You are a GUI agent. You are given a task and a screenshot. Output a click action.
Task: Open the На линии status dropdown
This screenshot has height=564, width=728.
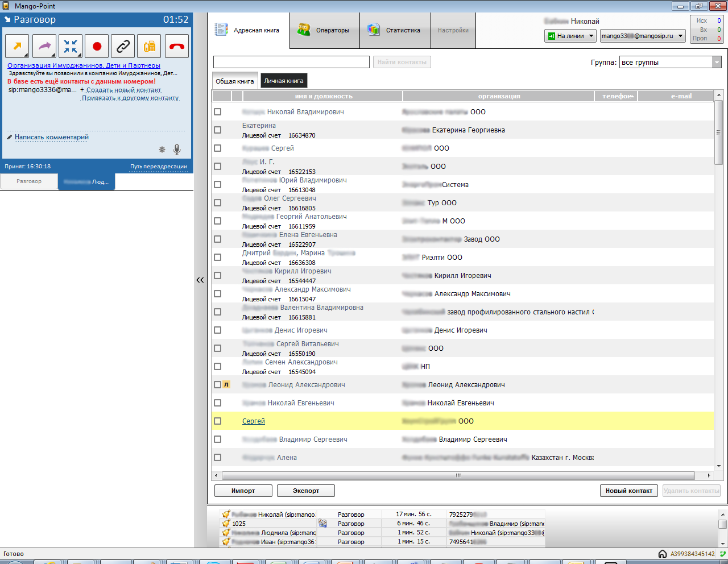[x=570, y=36]
